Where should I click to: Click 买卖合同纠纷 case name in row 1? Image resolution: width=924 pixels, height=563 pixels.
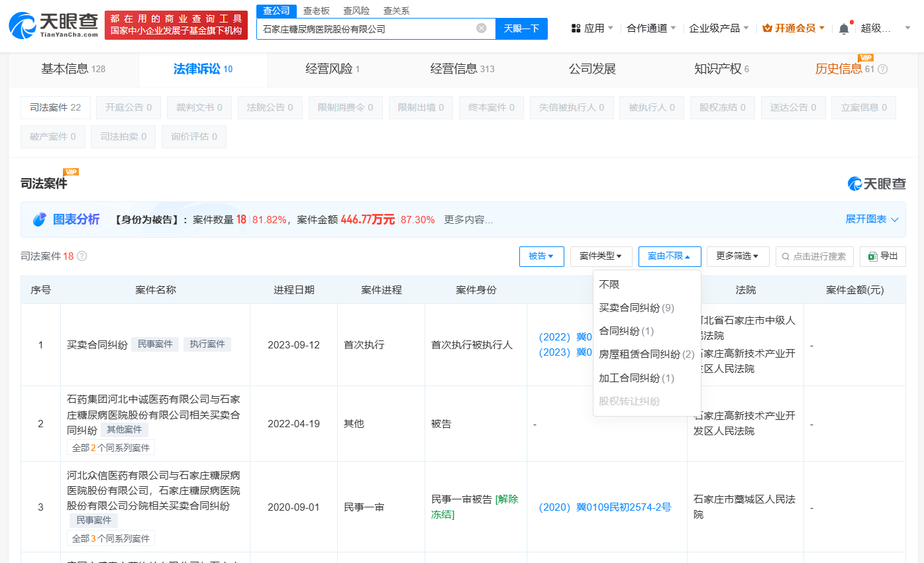pos(97,344)
